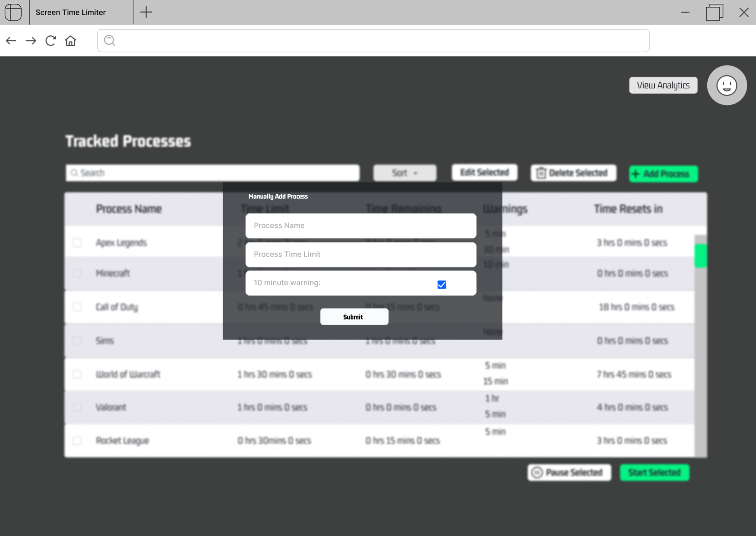Viewport: 756px width, 536px height.
Task: Reload the page with refresh icon
Action: coord(51,41)
